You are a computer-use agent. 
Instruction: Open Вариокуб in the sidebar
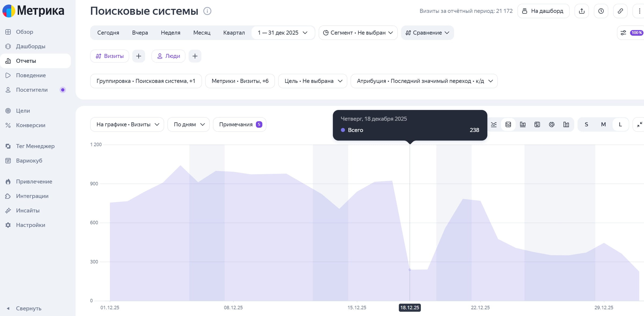(x=35, y=161)
